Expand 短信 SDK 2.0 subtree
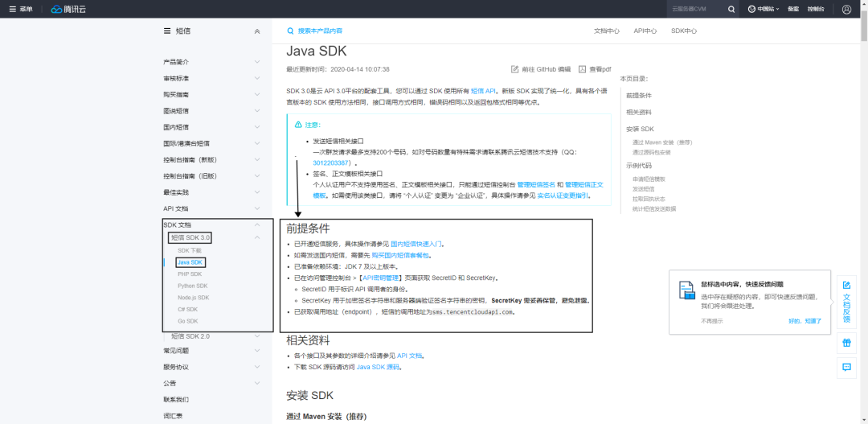 257,335
